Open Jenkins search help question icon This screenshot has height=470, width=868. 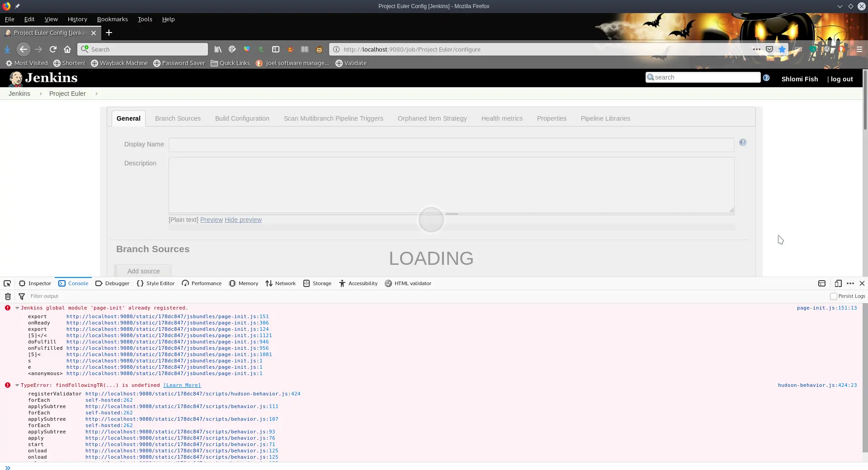point(766,78)
